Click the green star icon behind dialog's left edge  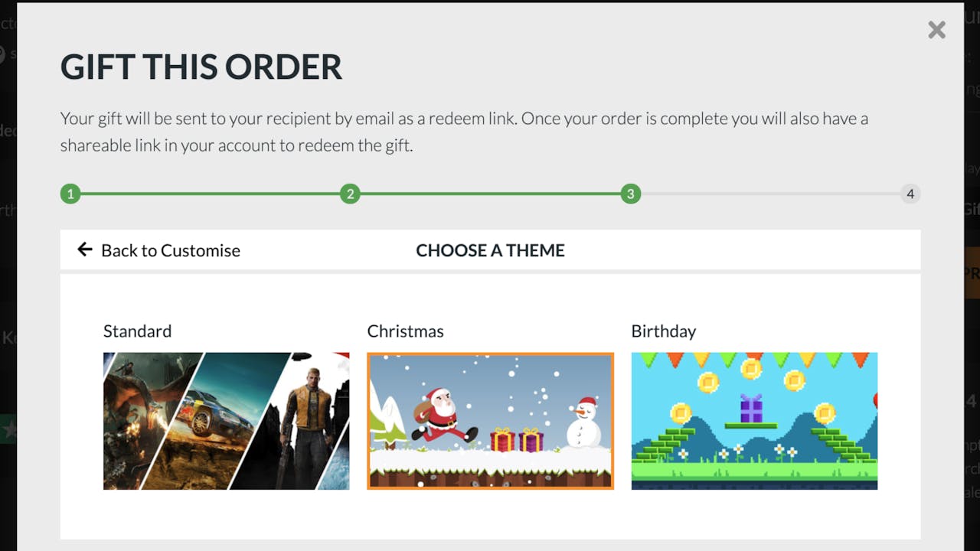[9, 429]
